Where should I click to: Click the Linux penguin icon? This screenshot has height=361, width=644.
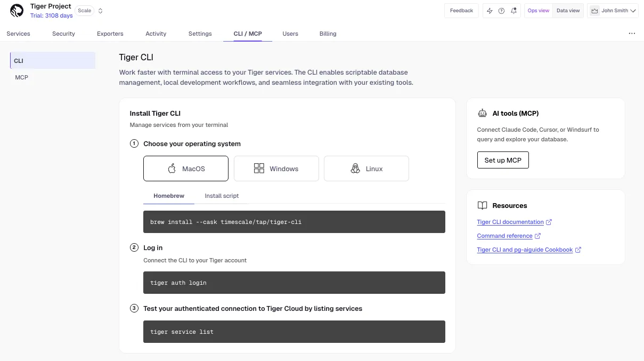(x=355, y=169)
